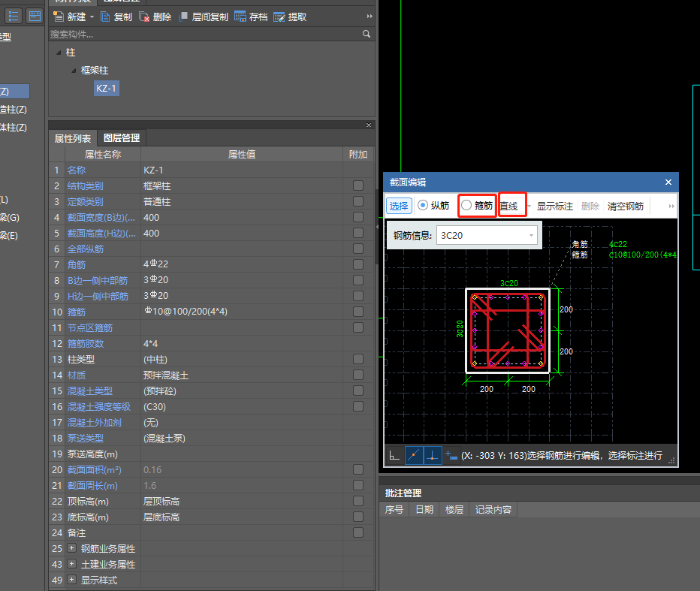This screenshot has width=700, height=591.
Task: Select the 纵筋 radio button
Action: click(423, 205)
